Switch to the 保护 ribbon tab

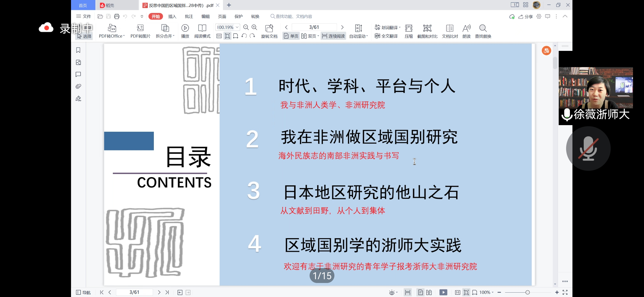[x=239, y=16]
